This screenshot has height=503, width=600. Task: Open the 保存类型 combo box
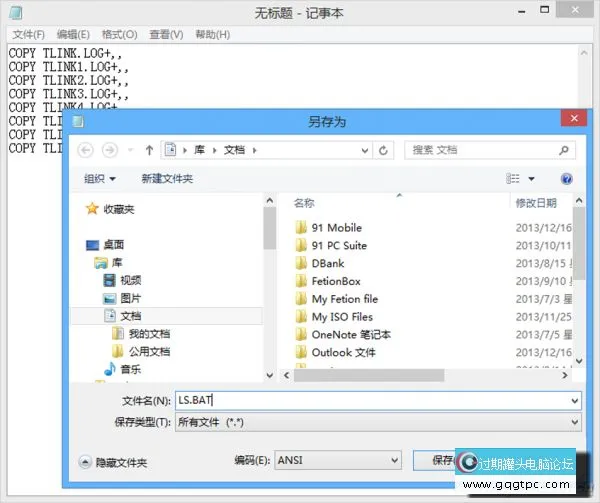pyautogui.click(x=378, y=422)
